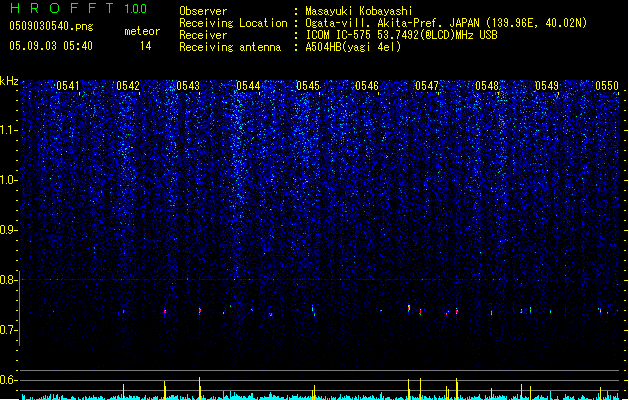Viewport: 629px width, 400px height.
Task: Click time marker 0546
Action: (x=367, y=86)
